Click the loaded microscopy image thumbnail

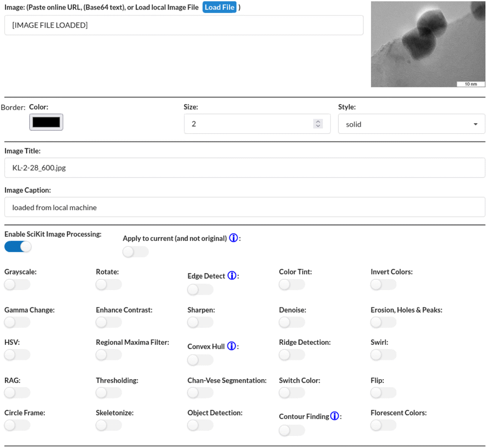(x=427, y=44)
